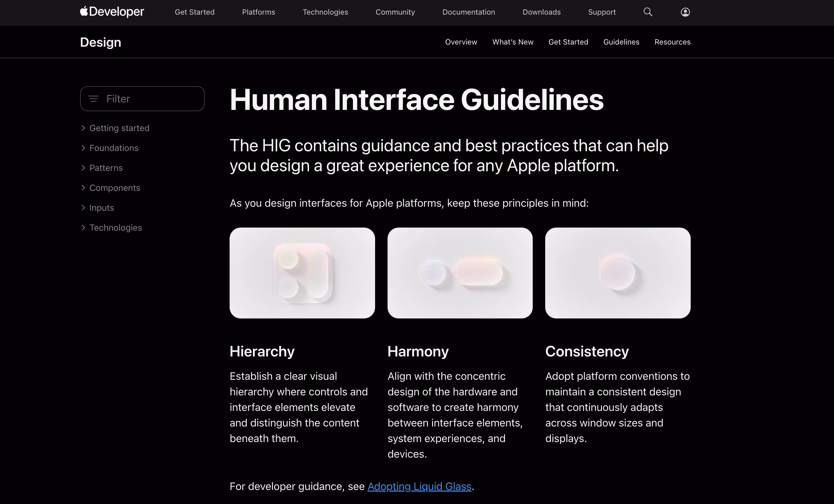Click the filter lines icon
The width and height of the screenshot is (834, 504).
click(93, 99)
